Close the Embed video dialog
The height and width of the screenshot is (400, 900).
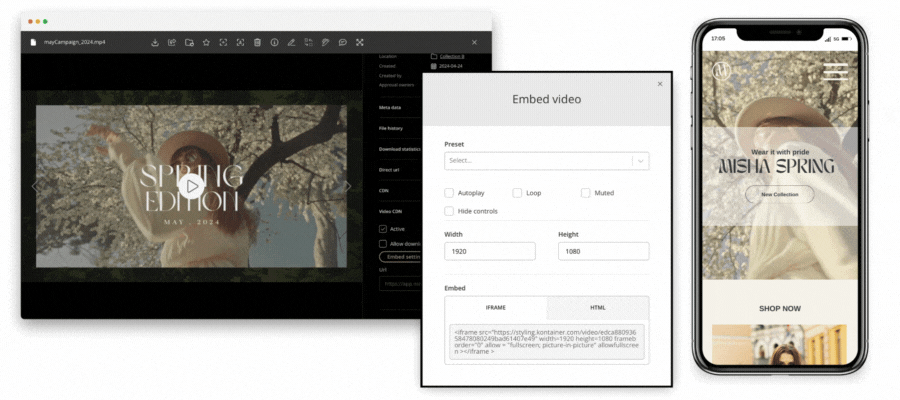tap(660, 84)
